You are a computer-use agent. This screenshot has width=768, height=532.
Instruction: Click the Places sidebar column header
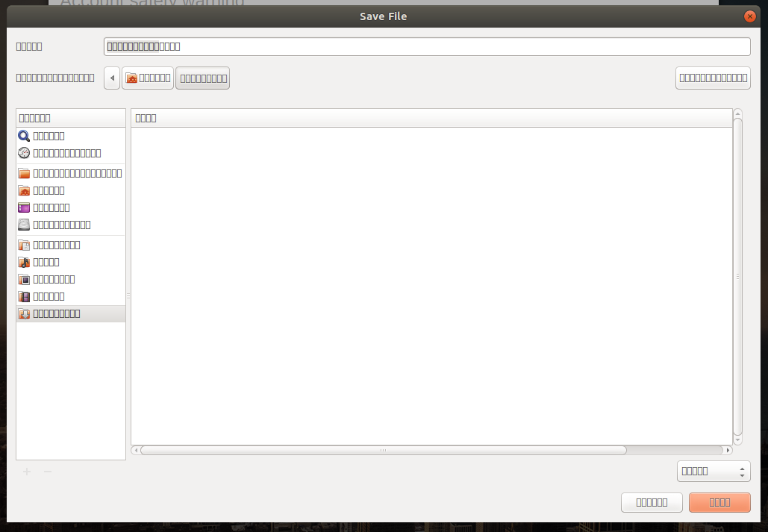[x=70, y=118]
